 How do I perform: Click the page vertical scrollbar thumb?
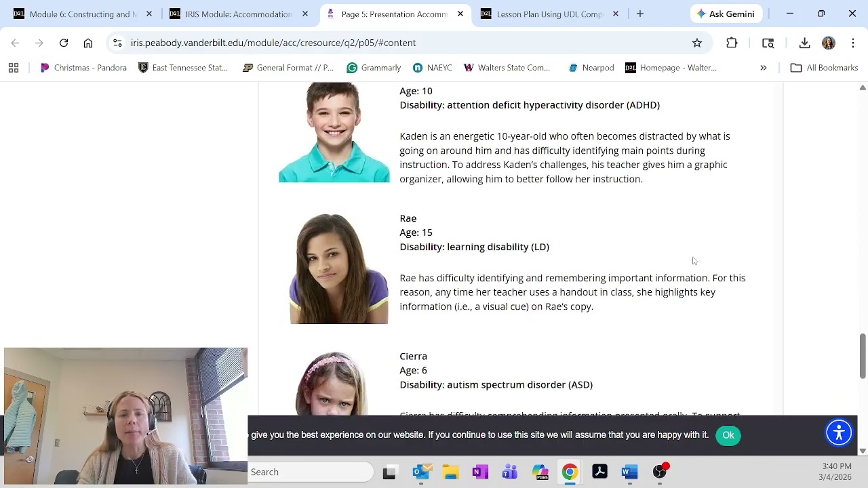click(863, 356)
